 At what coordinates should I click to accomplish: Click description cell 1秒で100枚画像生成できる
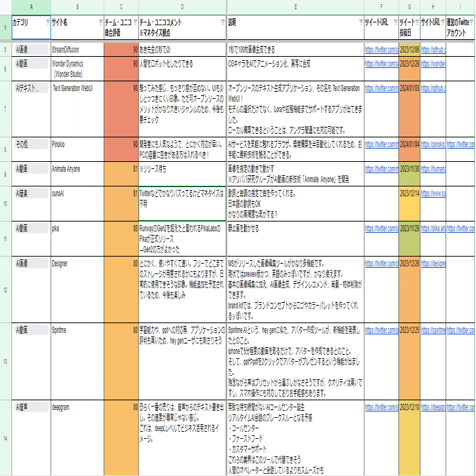(x=295, y=50)
